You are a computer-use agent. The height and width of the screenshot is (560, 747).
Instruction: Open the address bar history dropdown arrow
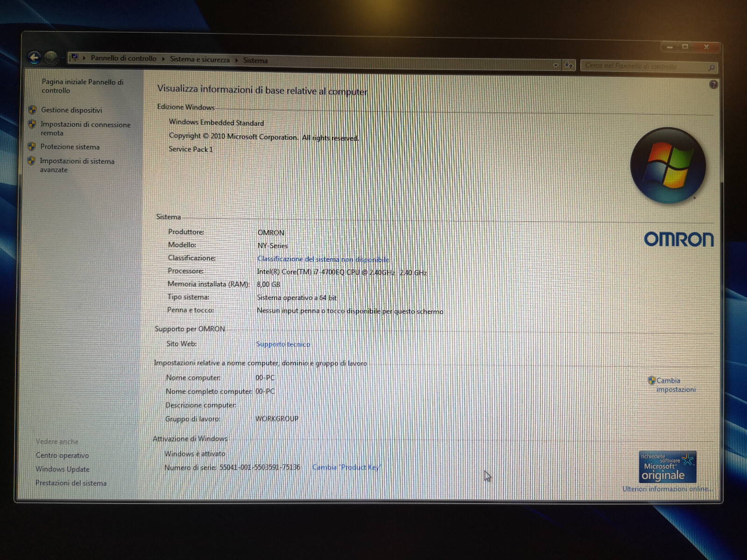(x=556, y=65)
